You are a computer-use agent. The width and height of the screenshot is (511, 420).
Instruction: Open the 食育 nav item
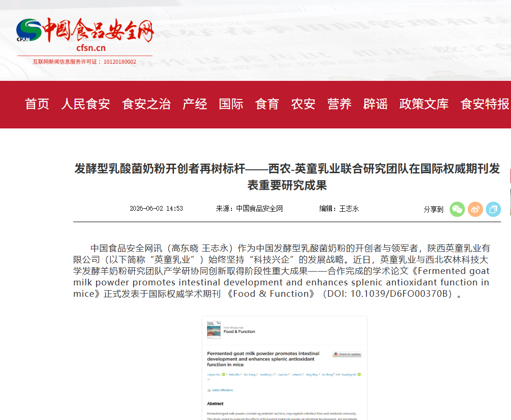click(x=267, y=104)
